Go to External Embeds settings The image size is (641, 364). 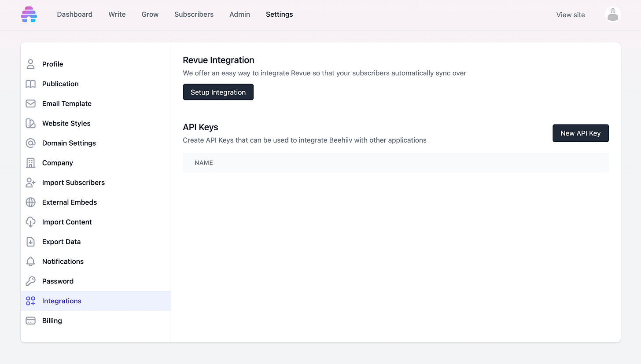96,202
